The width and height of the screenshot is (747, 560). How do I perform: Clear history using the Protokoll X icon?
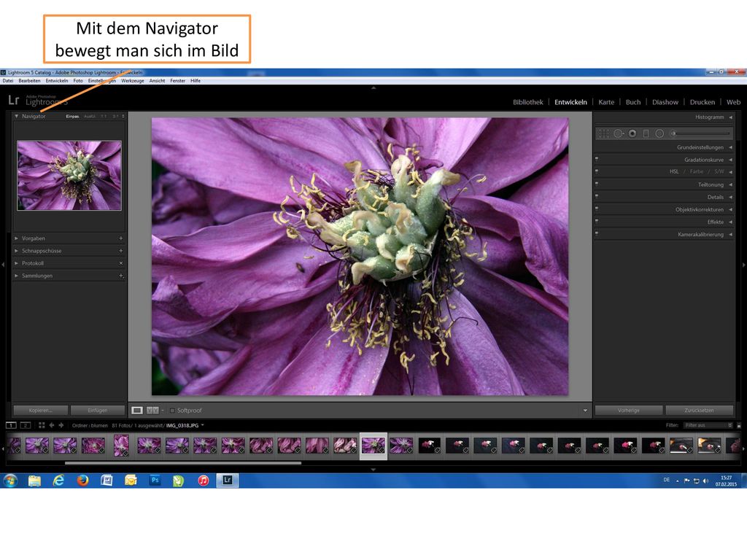(x=120, y=262)
